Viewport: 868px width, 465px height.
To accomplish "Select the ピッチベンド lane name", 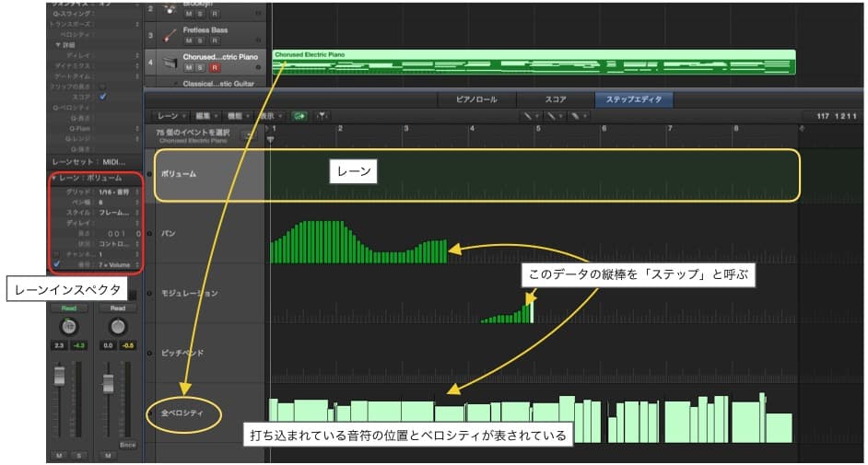I will (182, 353).
